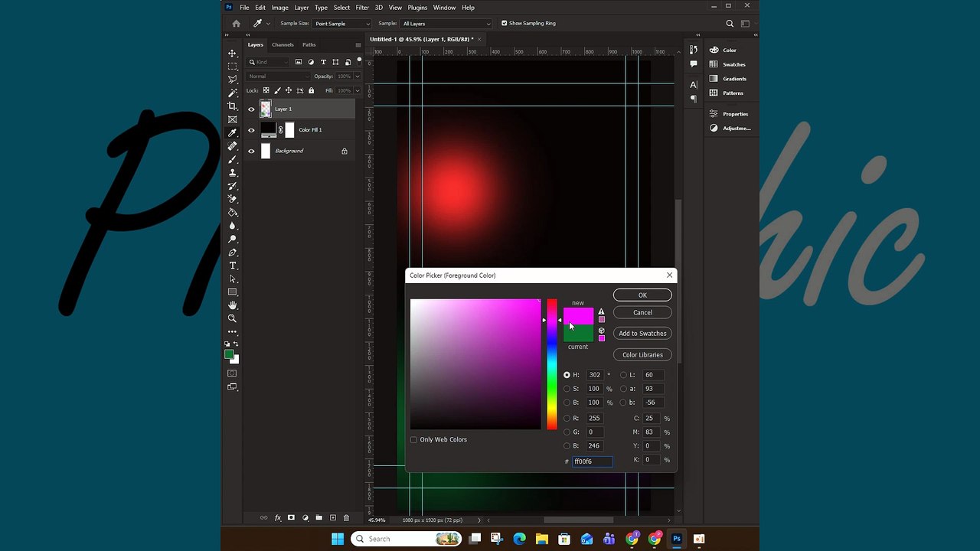Open the Sample Size dropdown
Image resolution: width=980 pixels, height=551 pixels.
coord(342,24)
